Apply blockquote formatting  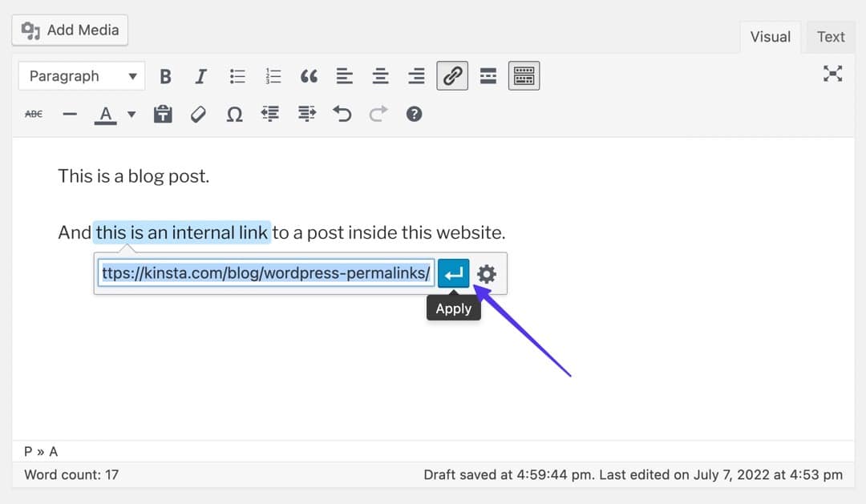click(x=309, y=76)
